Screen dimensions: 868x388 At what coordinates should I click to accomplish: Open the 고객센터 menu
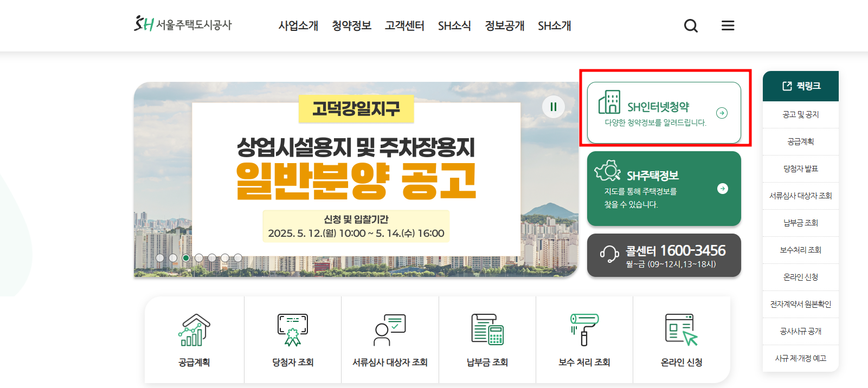404,25
